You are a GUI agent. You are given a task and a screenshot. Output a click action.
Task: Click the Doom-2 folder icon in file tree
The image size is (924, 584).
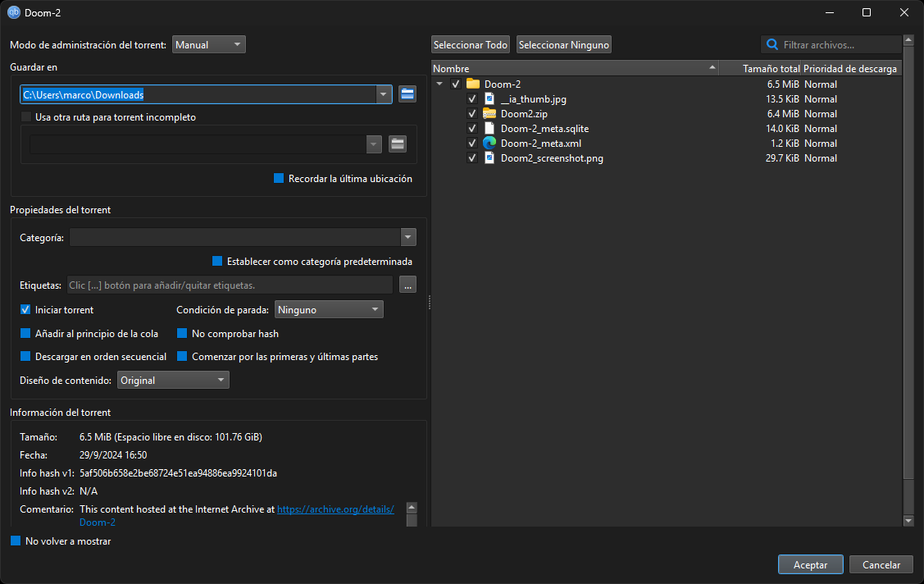pos(473,84)
